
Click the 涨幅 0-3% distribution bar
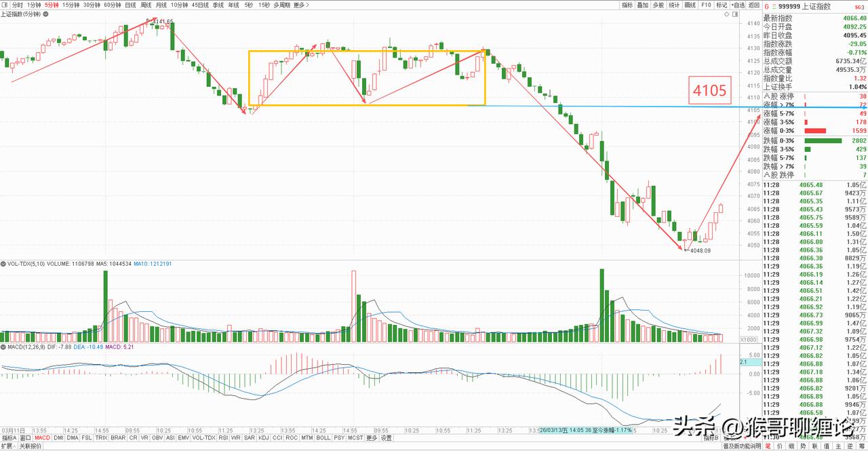coord(815,130)
